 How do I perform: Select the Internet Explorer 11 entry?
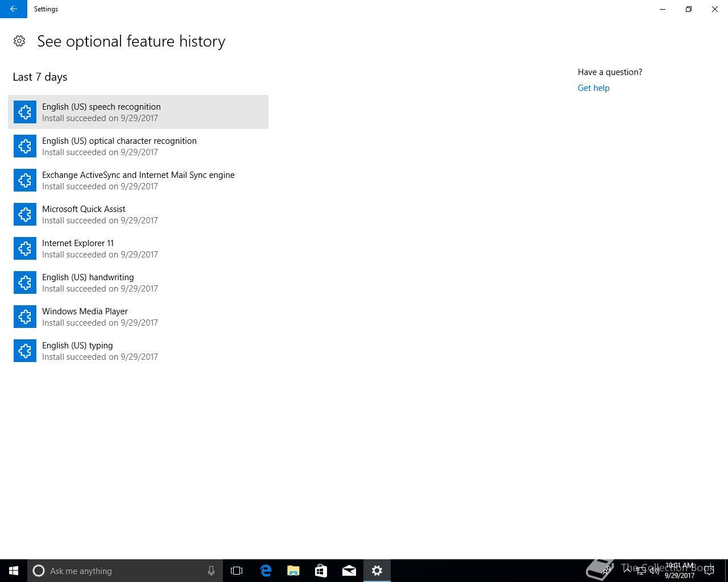(138, 248)
